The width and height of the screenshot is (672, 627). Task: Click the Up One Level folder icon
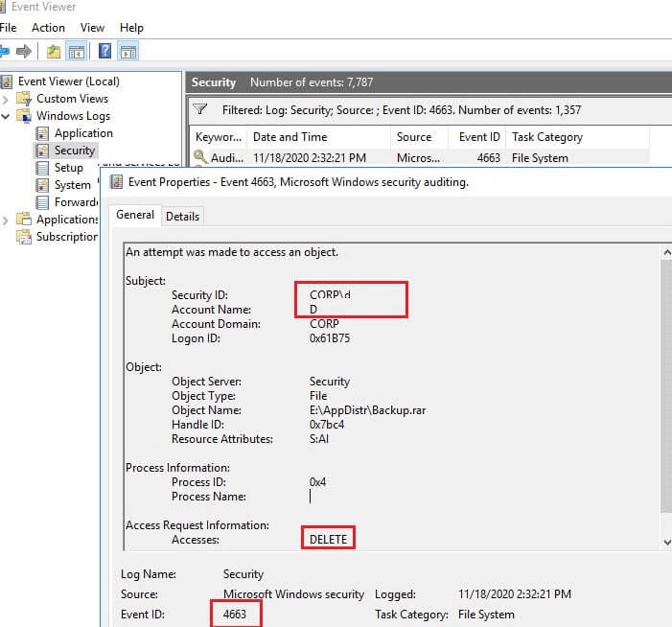click(54, 52)
